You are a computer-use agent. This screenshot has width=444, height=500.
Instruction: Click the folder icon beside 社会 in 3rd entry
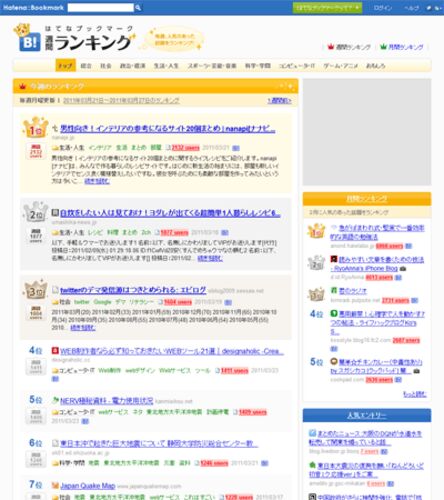(55, 302)
